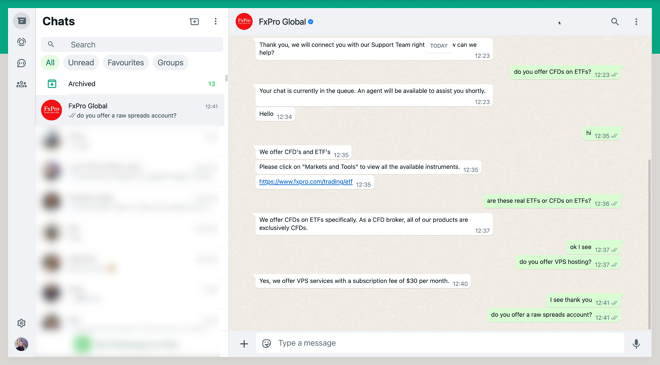Image resolution: width=660 pixels, height=365 pixels.
Task: Select the Groups filter tab
Action: (170, 63)
